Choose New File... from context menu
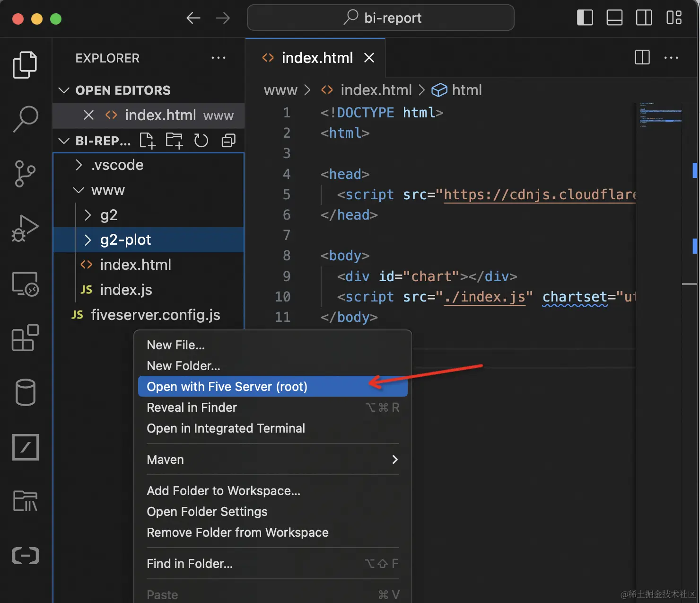 pos(273,345)
